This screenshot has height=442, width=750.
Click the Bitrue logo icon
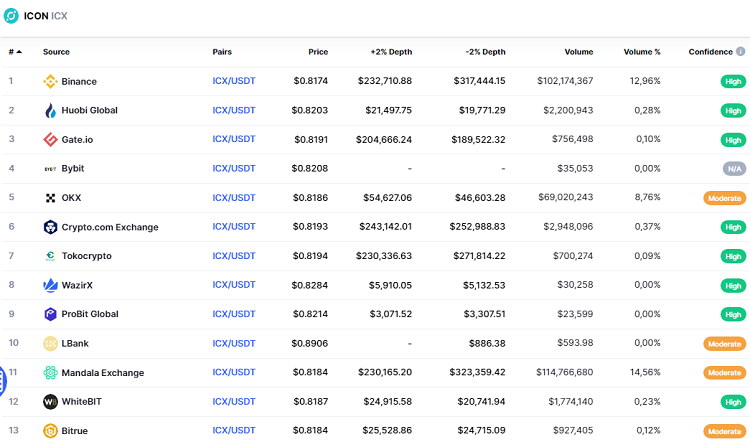[50, 431]
